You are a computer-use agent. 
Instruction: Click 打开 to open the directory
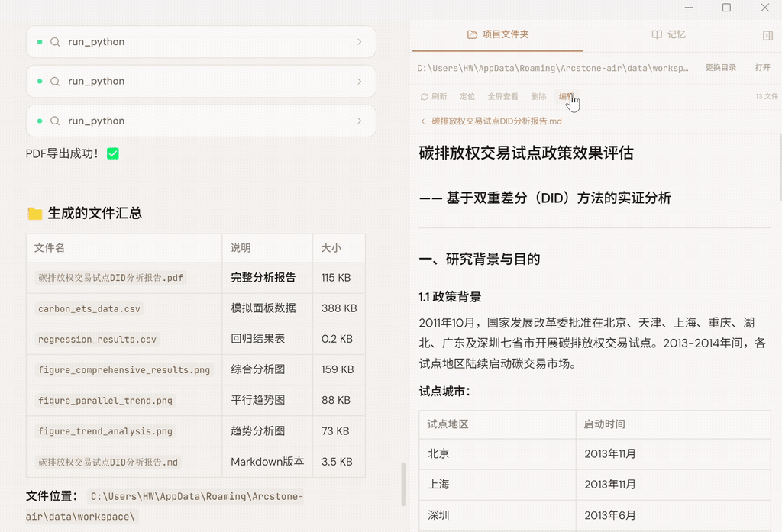click(x=762, y=68)
